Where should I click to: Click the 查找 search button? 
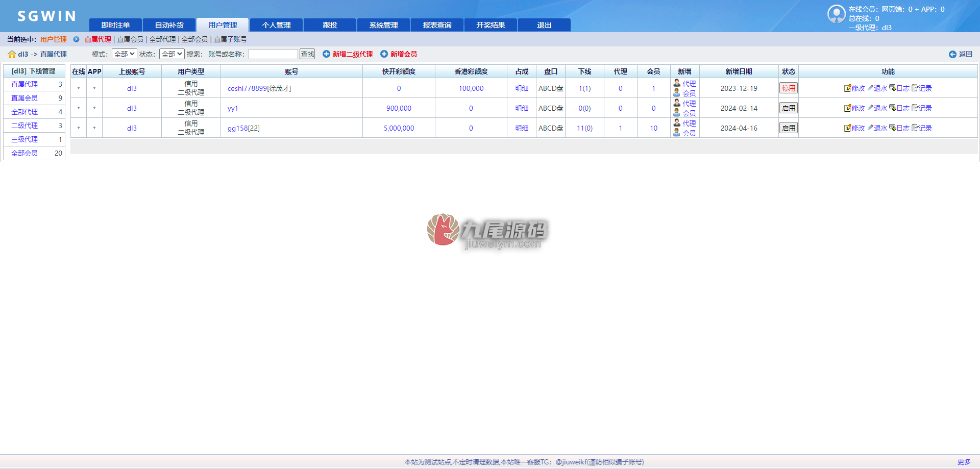307,54
